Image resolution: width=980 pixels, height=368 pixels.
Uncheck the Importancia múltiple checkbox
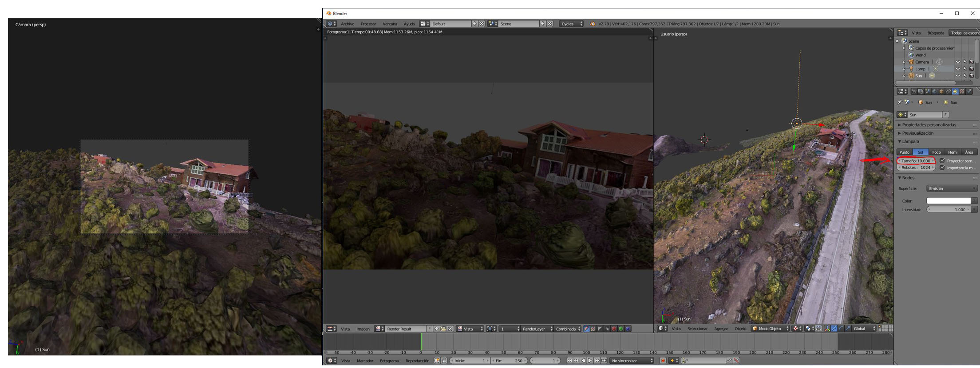coord(942,168)
